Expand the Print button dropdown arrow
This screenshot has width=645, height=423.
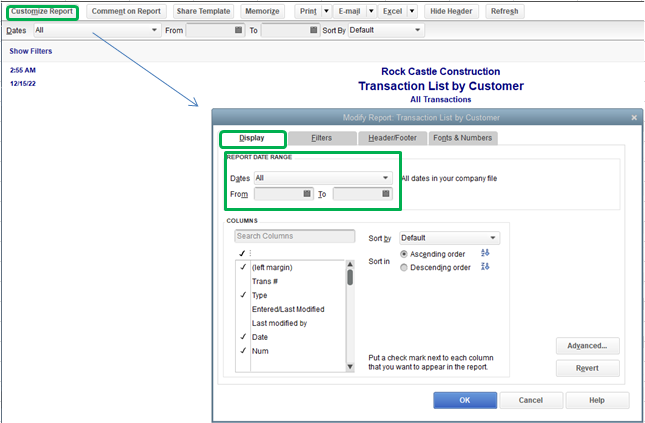(x=326, y=11)
